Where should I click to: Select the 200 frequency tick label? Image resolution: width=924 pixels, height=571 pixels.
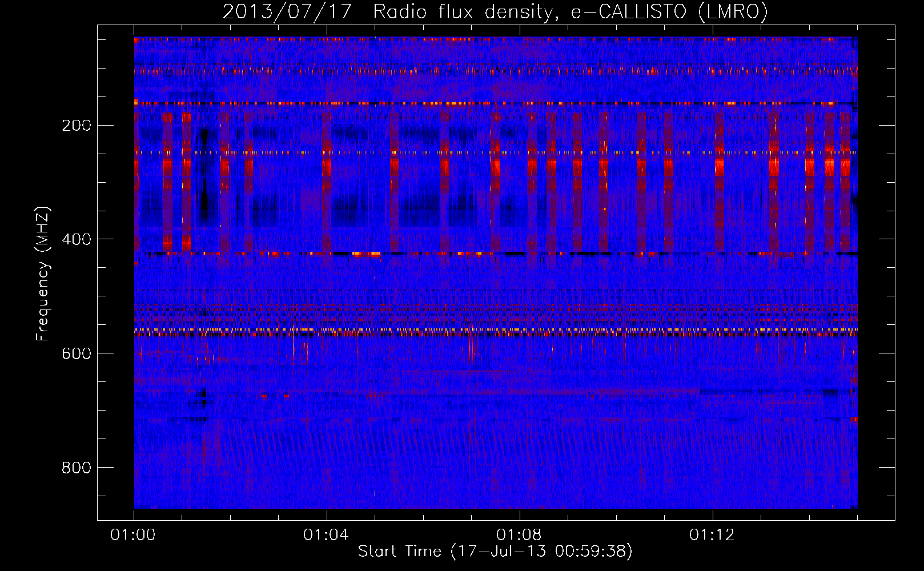click(x=77, y=125)
